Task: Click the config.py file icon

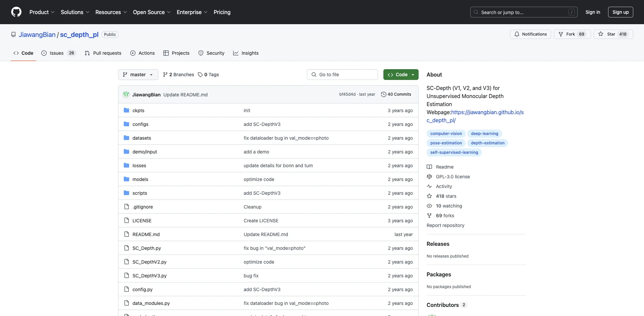Action: pyautogui.click(x=126, y=289)
